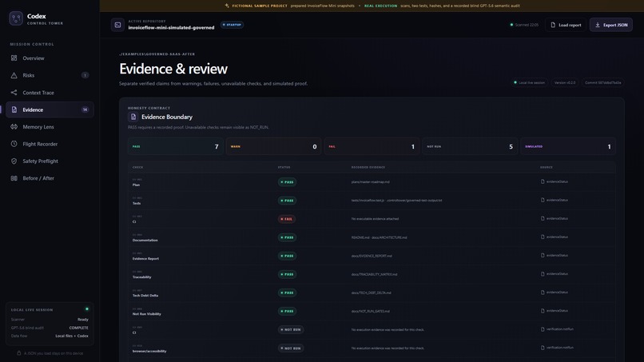This screenshot has width=644, height=362.
Task: Select the SIMULATED summary card showing 1
Action: 568,147
